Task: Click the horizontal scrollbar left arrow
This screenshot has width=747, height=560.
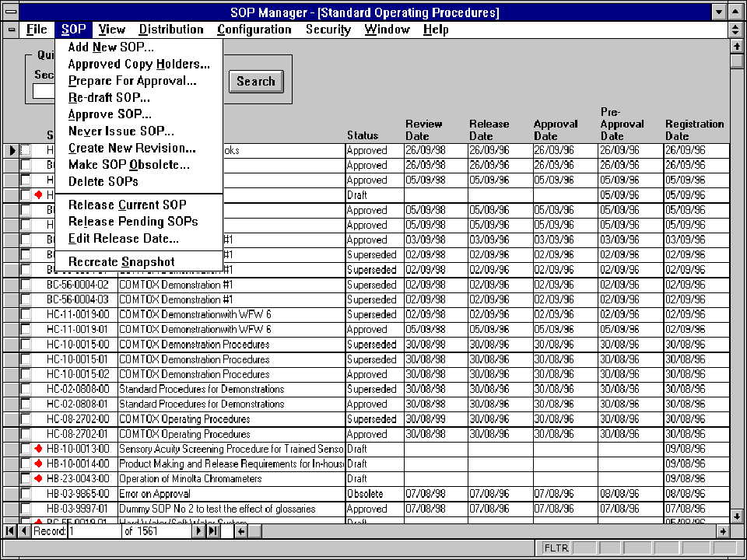Action: (241, 531)
